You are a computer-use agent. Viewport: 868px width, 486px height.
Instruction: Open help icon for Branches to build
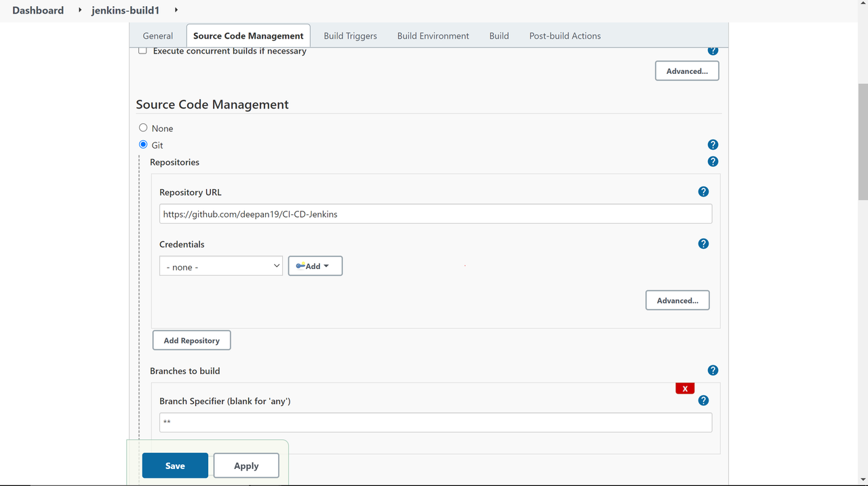tap(713, 370)
